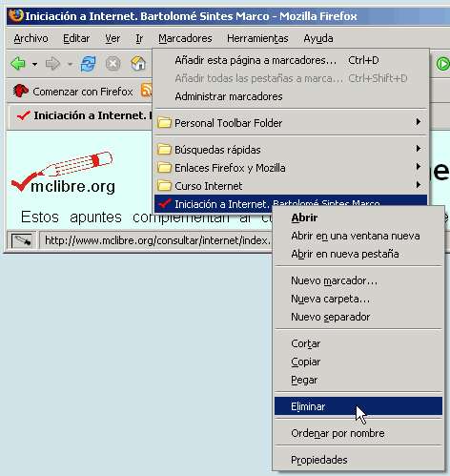Click the mclibre.org logo image
Image resolution: width=450 pixels, height=476 pixels.
click(x=63, y=173)
